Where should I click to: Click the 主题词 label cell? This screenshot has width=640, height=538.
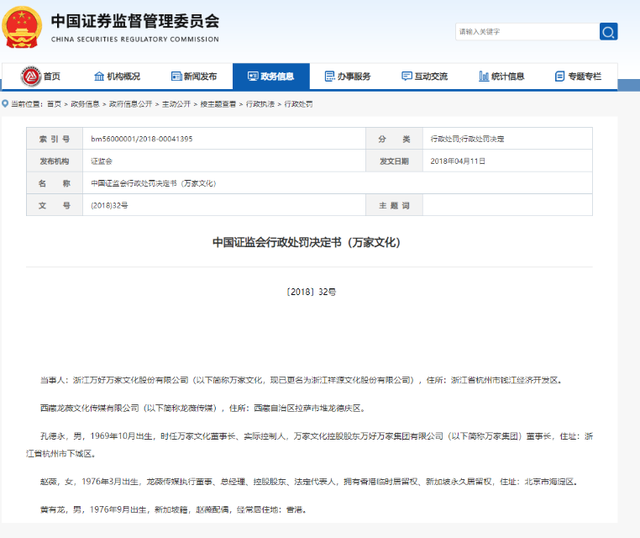click(x=394, y=205)
